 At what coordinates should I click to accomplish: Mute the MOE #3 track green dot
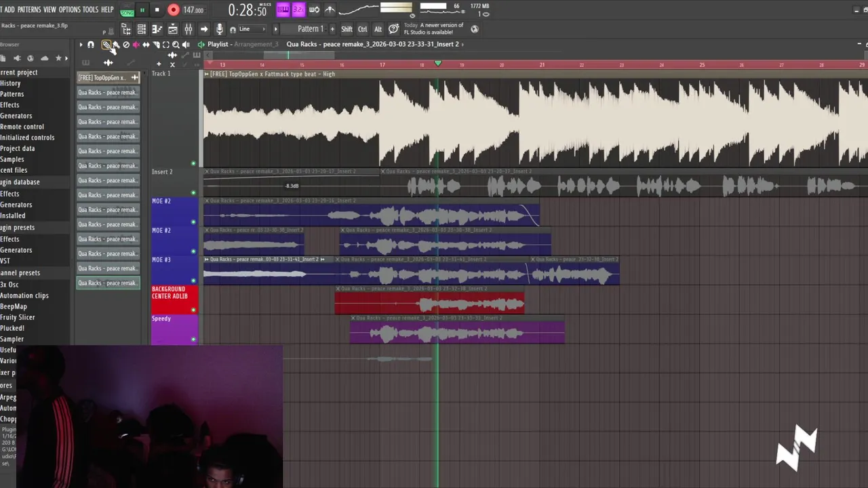pyautogui.click(x=193, y=281)
